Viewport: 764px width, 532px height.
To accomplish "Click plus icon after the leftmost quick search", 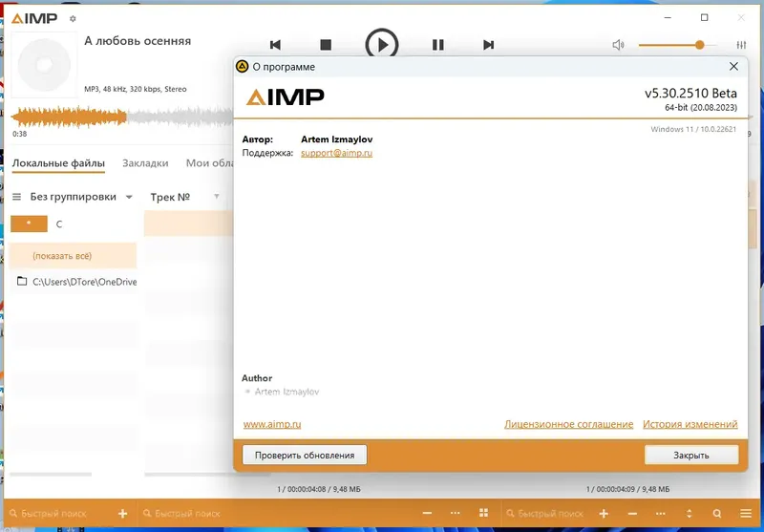I will pyautogui.click(x=123, y=514).
